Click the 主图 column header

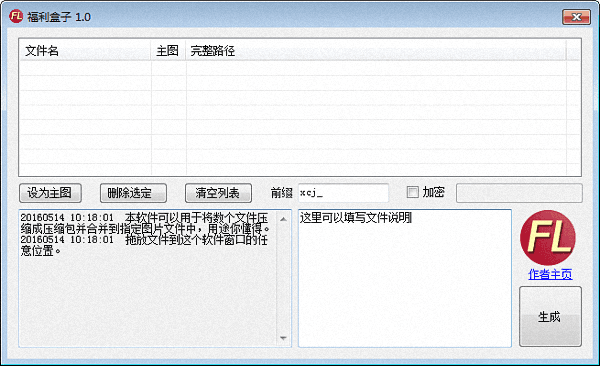168,51
